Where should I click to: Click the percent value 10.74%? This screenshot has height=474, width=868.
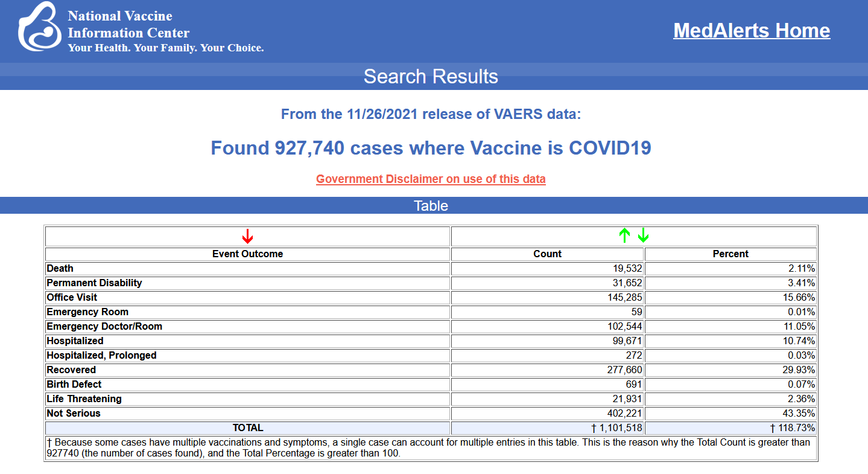[799, 341]
